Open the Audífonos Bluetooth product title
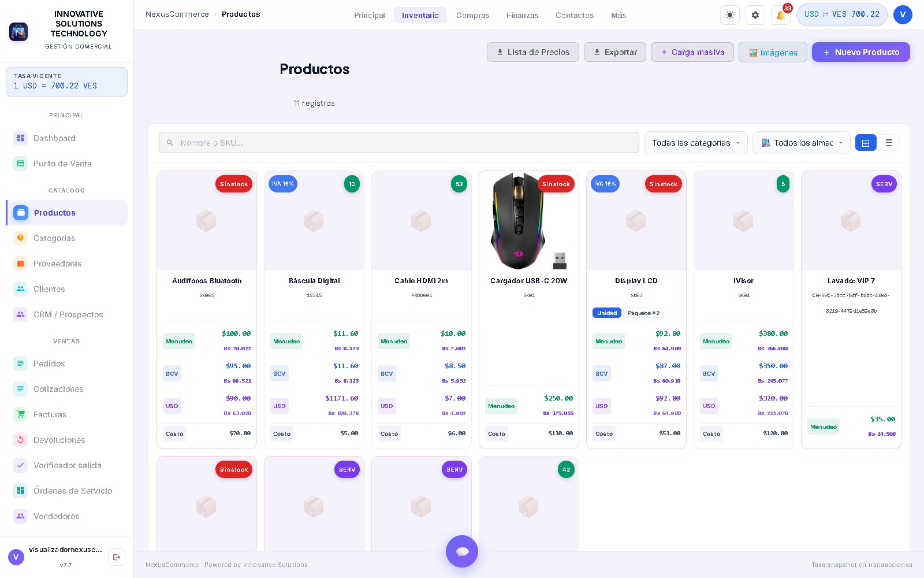 207,281
